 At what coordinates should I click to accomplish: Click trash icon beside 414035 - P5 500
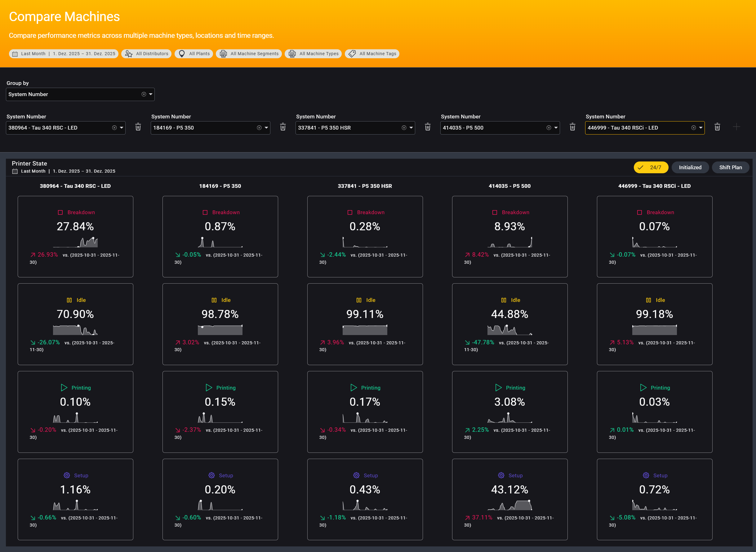coord(572,127)
